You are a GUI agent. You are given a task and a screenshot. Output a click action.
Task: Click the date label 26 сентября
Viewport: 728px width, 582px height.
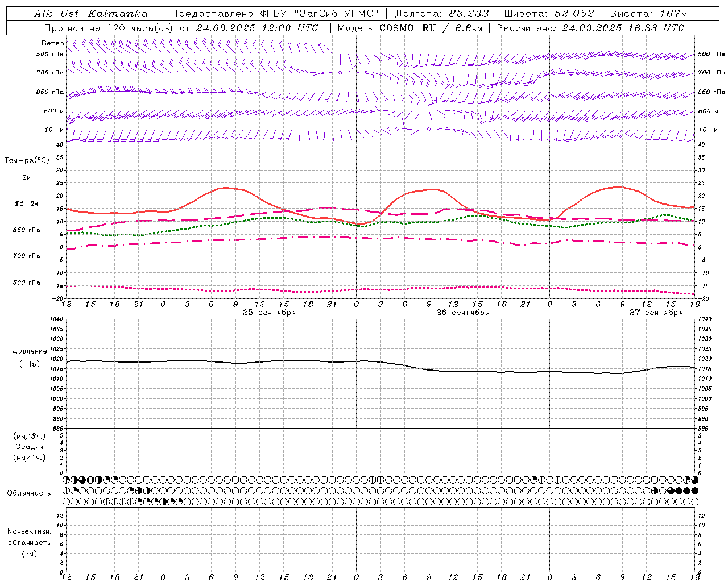click(x=463, y=313)
